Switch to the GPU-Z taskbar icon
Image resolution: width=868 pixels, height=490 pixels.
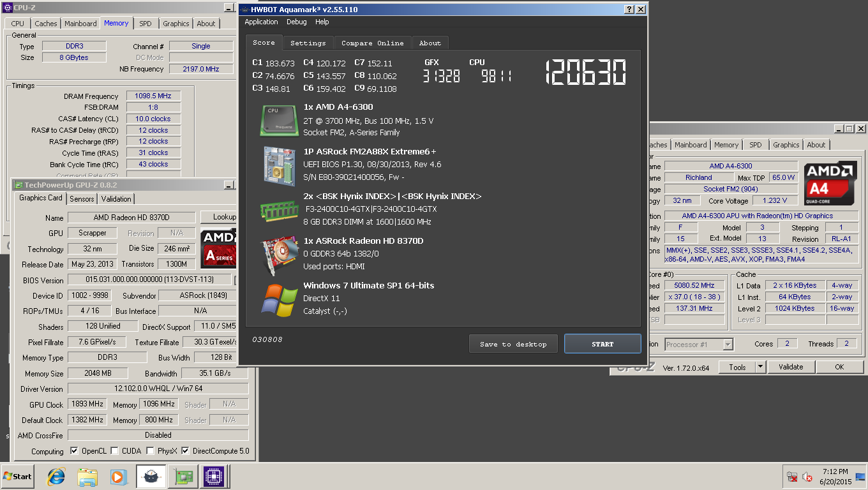(183, 476)
